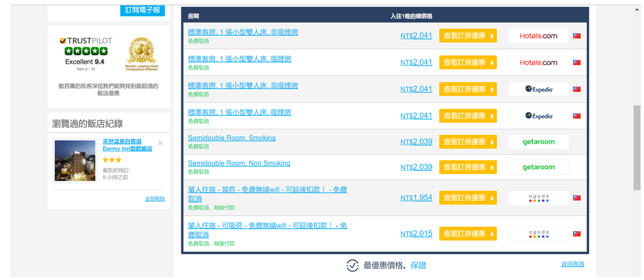644x280 pixels.
Task: Click 全部刪除 to clear the browsing history
Action: (x=155, y=199)
